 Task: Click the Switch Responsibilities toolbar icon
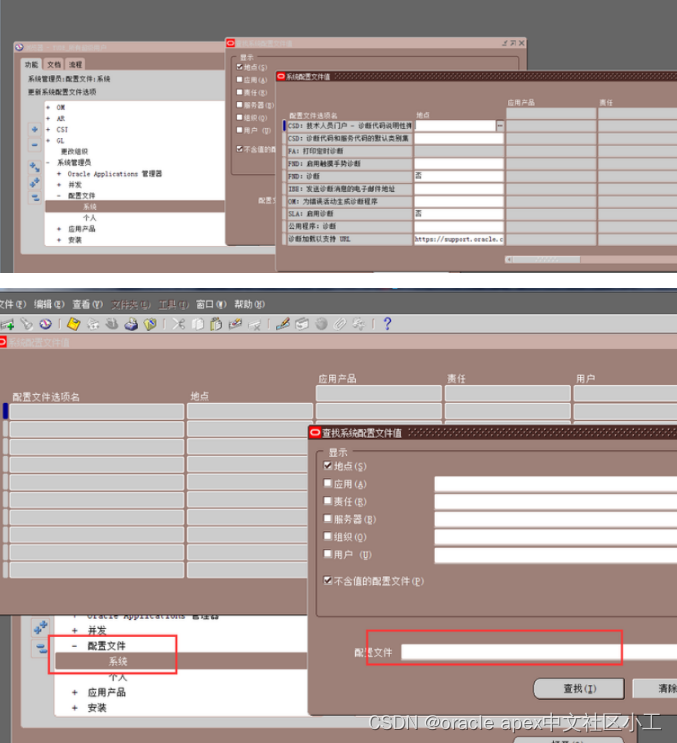click(x=112, y=324)
